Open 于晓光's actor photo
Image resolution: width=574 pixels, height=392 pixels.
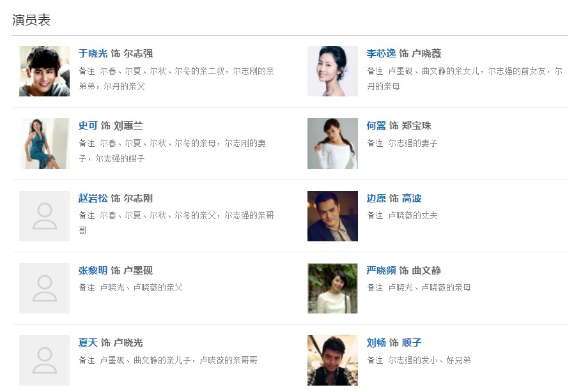(44, 71)
